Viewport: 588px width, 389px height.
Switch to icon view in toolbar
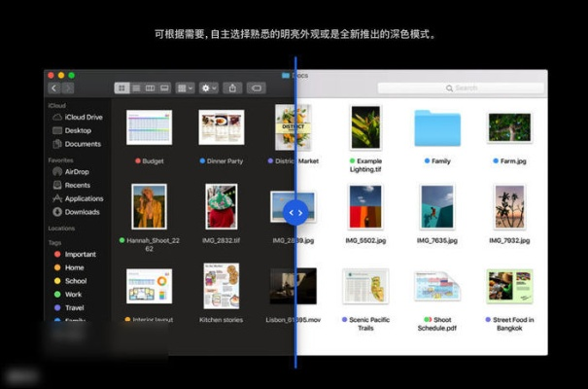pyautogui.click(x=121, y=88)
